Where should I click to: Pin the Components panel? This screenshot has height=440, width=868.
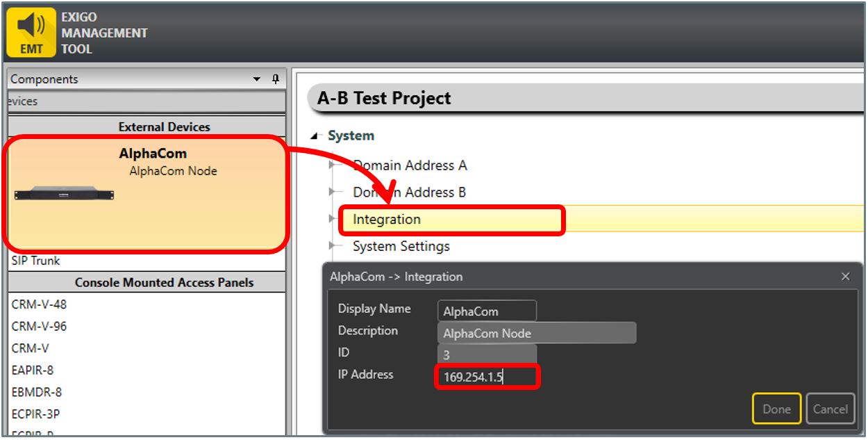pyautogui.click(x=275, y=79)
